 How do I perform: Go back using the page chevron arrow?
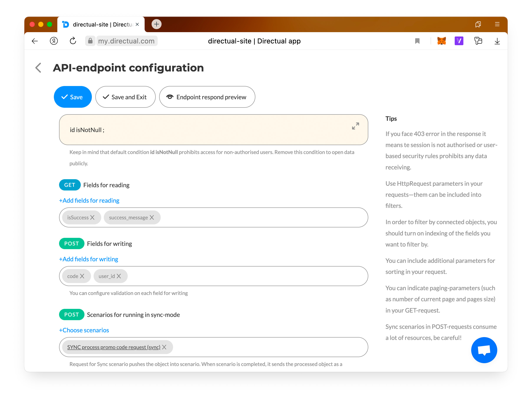[38, 68]
